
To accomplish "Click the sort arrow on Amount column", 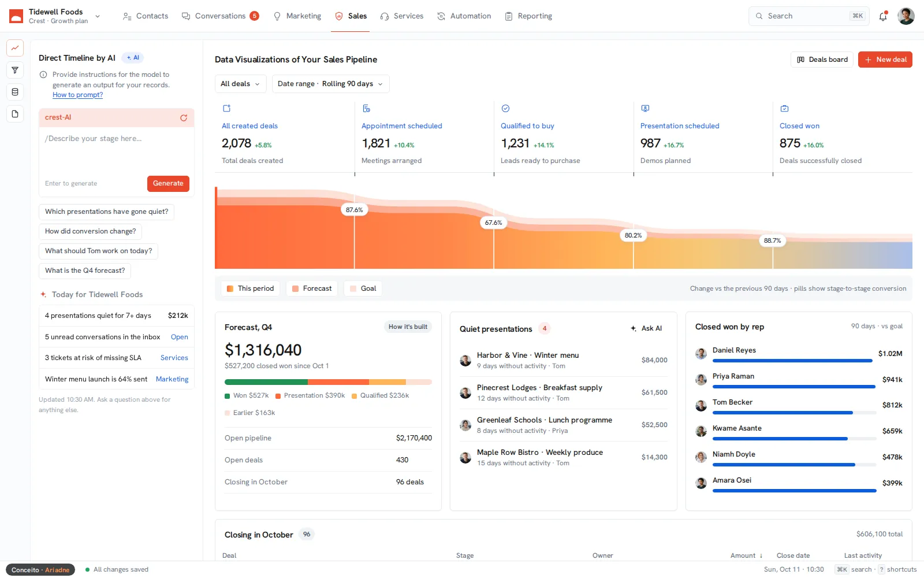I will pos(761,556).
